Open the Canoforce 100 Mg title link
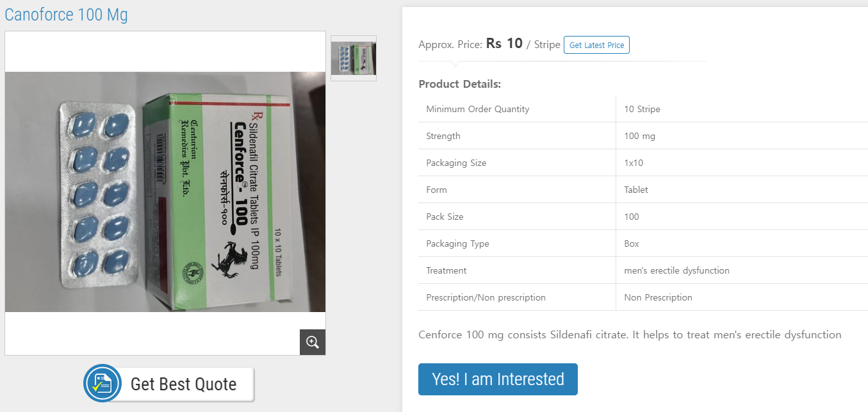 click(66, 14)
